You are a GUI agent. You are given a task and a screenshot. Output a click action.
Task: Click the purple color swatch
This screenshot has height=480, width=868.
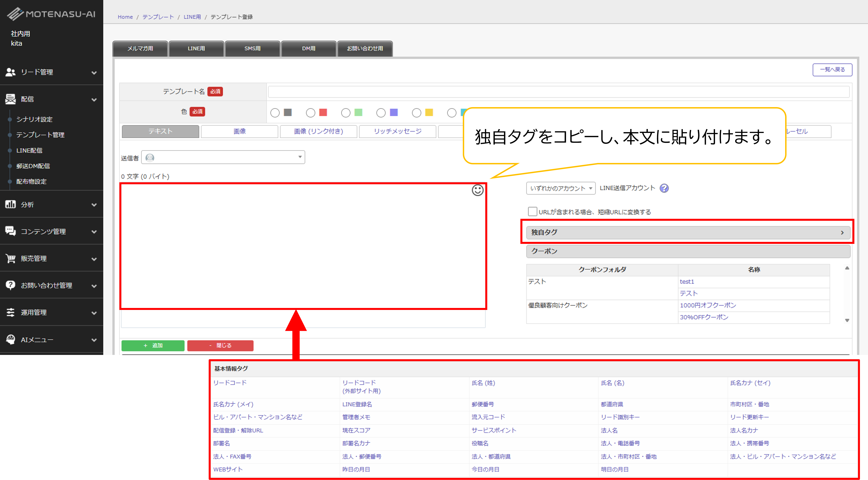point(394,113)
